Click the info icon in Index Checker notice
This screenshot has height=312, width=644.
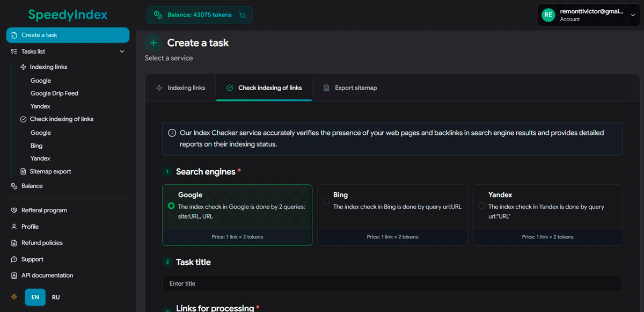click(172, 133)
